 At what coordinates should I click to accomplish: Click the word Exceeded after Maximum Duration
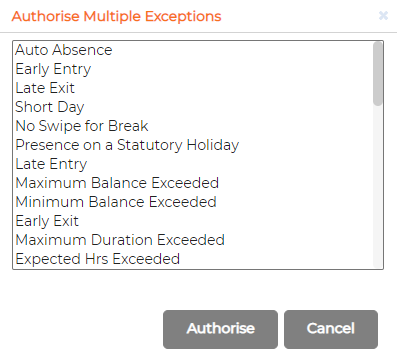click(191, 240)
